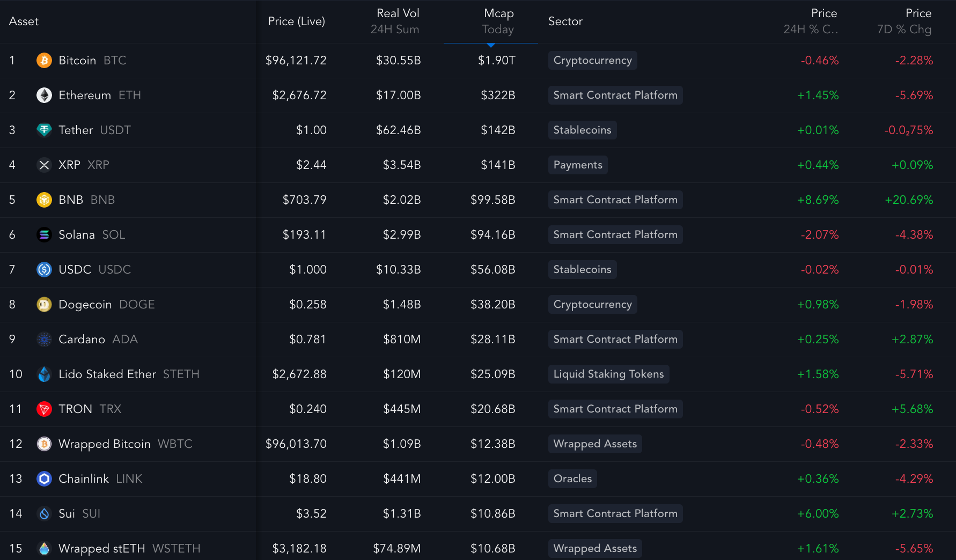Click Wrapped Bitcoin's $12.38B market cap
The width and height of the screenshot is (956, 560).
click(x=493, y=444)
